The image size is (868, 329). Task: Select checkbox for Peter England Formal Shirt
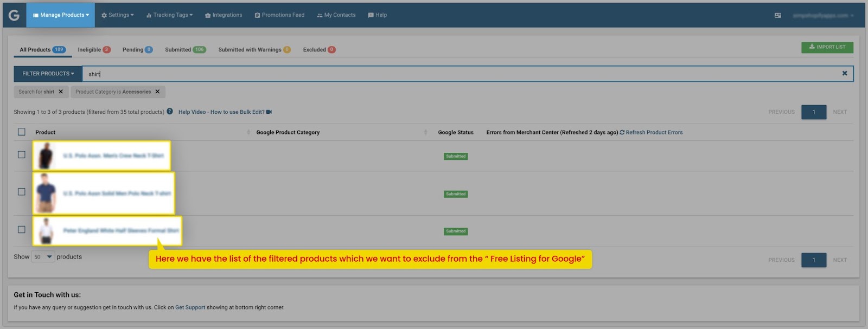pos(22,229)
